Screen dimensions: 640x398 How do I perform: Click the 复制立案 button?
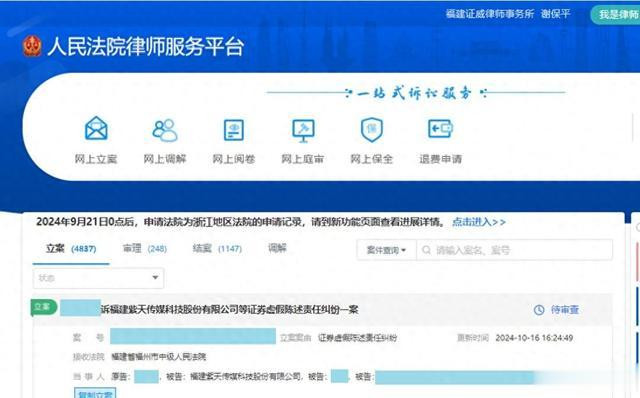coord(95,394)
